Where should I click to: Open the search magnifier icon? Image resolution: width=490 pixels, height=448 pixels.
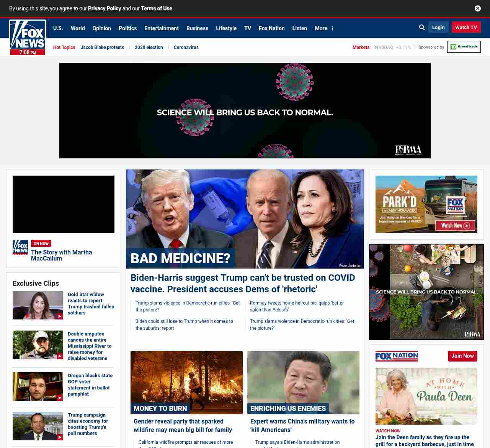(x=422, y=28)
